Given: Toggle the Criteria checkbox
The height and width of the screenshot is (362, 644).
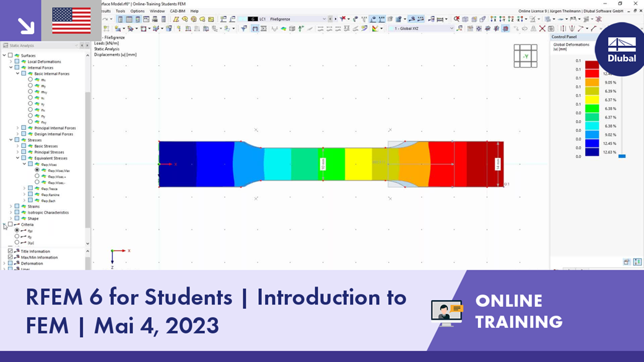Looking at the screenshot, I should (x=11, y=225).
